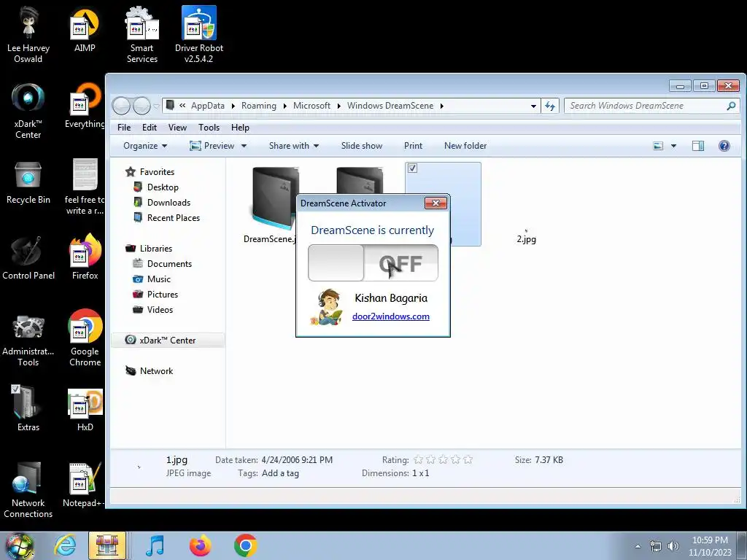
Task: Expand the arrow after Roaming breadcrumb
Action: coord(285,106)
